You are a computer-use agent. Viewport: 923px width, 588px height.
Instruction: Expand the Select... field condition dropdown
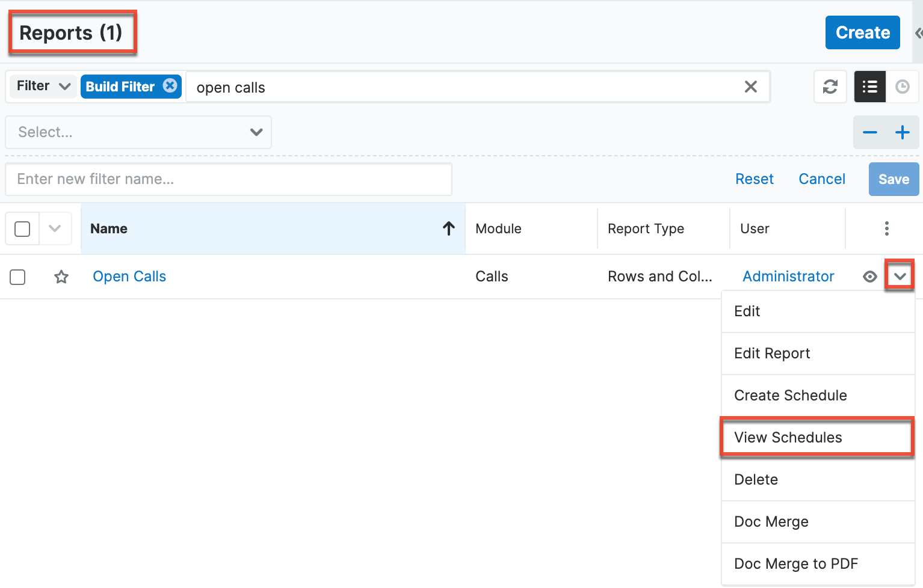(138, 132)
